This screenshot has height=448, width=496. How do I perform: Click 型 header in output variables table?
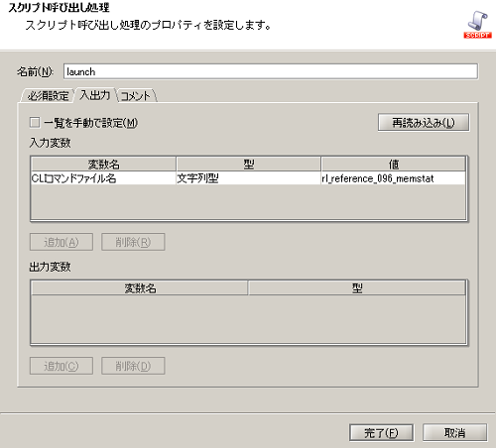click(x=357, y=288)
